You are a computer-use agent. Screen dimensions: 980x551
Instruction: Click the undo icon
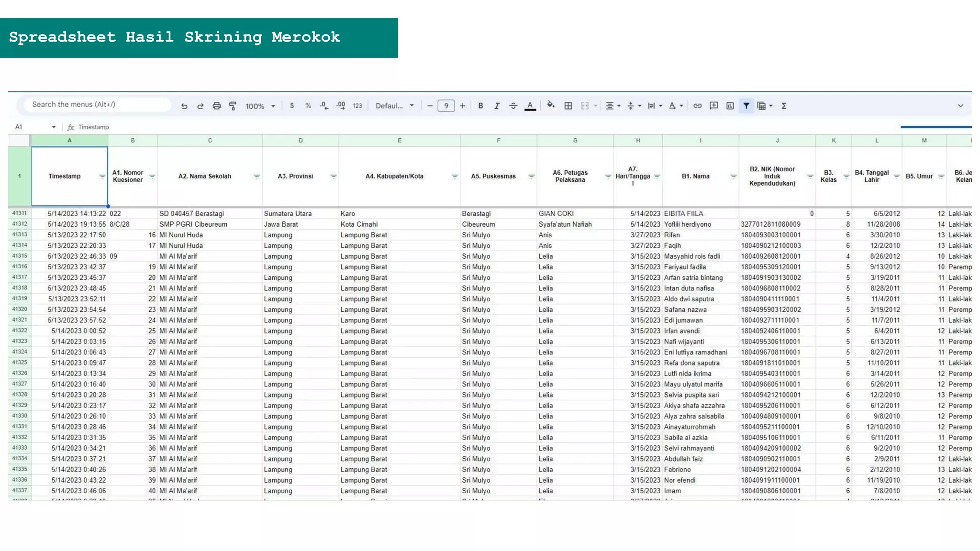(184, 106)
